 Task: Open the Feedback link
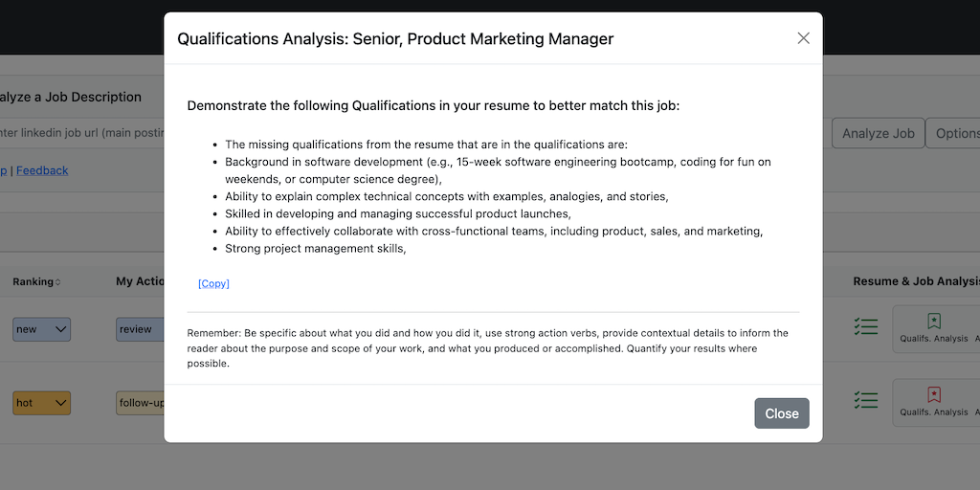[x=42, y=170]
